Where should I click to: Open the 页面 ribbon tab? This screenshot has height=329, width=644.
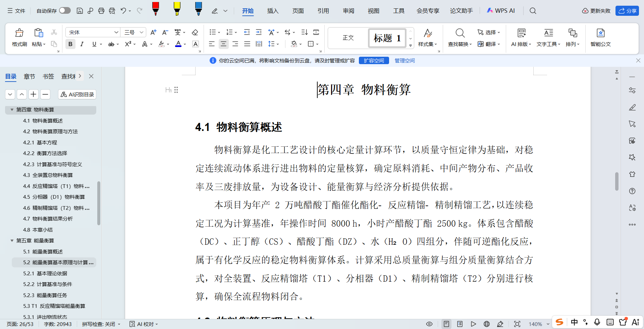[298, 11]
